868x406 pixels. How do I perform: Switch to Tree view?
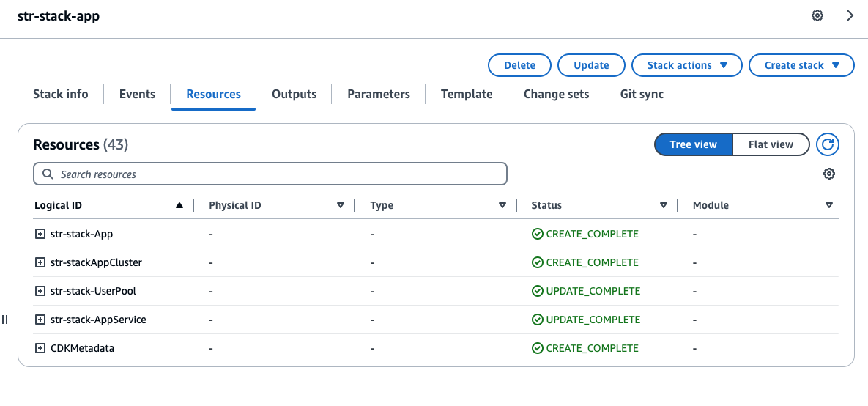coord(693,144)
